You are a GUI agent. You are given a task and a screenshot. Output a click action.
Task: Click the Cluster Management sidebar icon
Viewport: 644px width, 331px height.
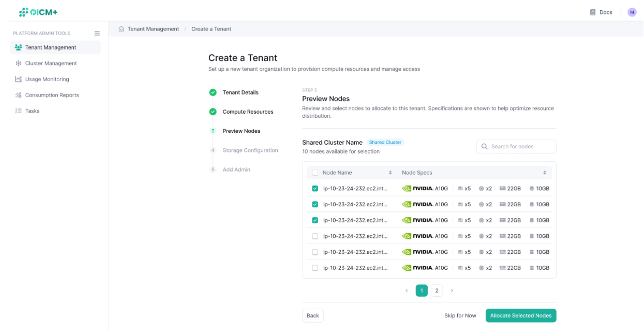coord(18,63)
